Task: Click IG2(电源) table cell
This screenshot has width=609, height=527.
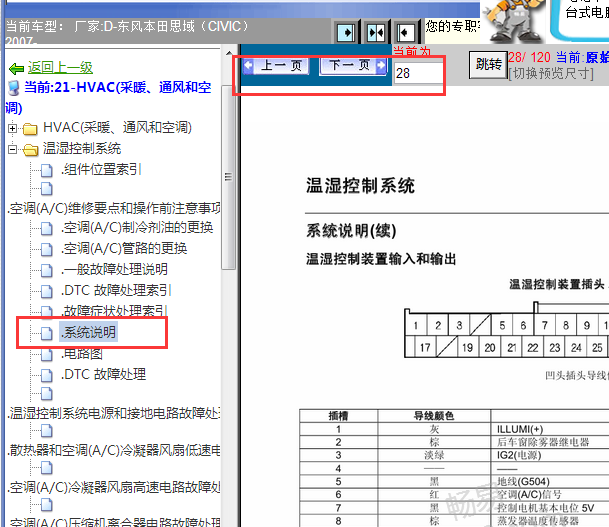Action: [x=519, y=455]
